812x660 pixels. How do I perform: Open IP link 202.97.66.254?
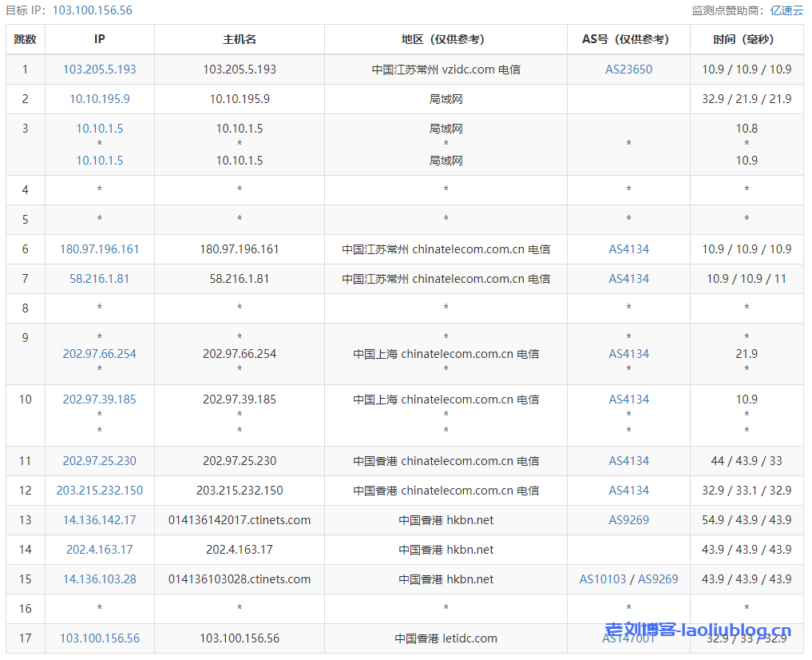[100, 354]
